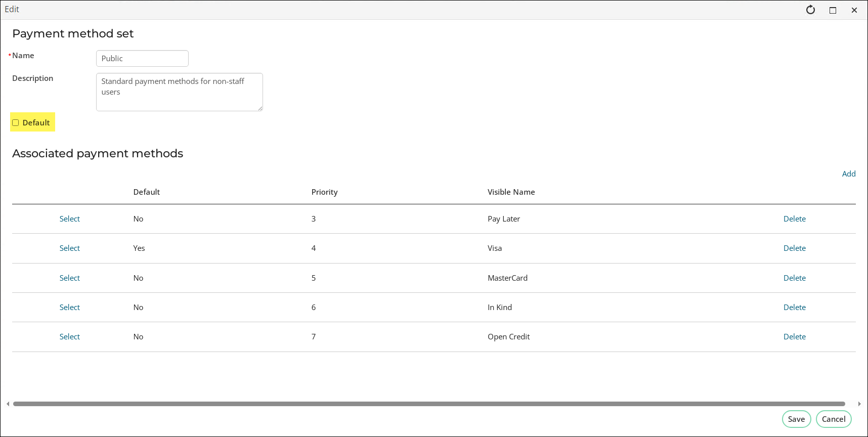Click the refresh icon in title bar
This screenshot has width=868, height=437.
(810, 10)
